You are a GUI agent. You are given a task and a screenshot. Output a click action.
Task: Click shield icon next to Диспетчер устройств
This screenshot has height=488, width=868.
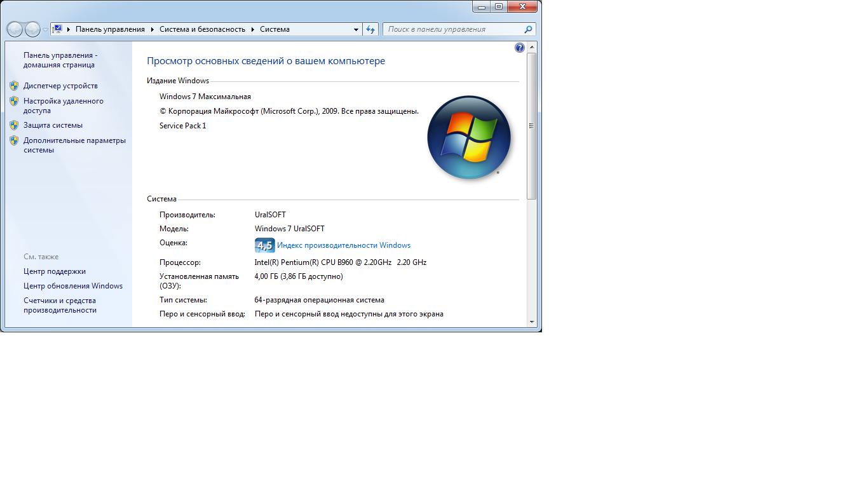[14, 86]
